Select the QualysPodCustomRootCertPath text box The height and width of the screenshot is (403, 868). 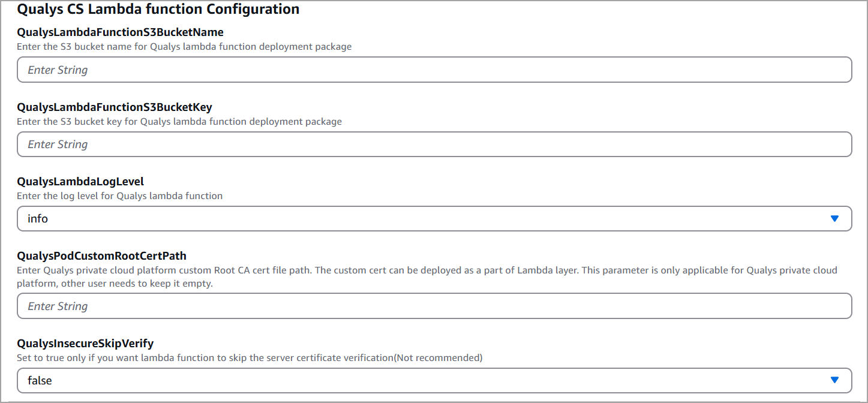[x=434, y=306]
